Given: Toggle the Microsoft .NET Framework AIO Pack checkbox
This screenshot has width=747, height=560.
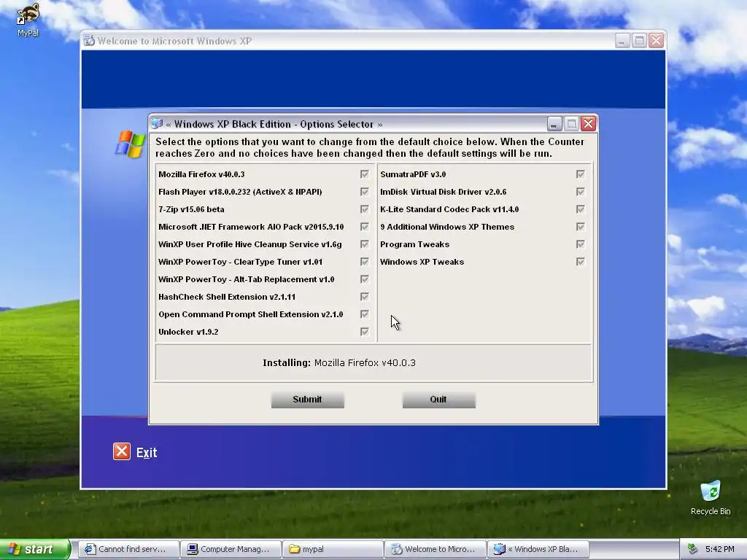Looking at the screenshot, I should (x=365, y=227).
